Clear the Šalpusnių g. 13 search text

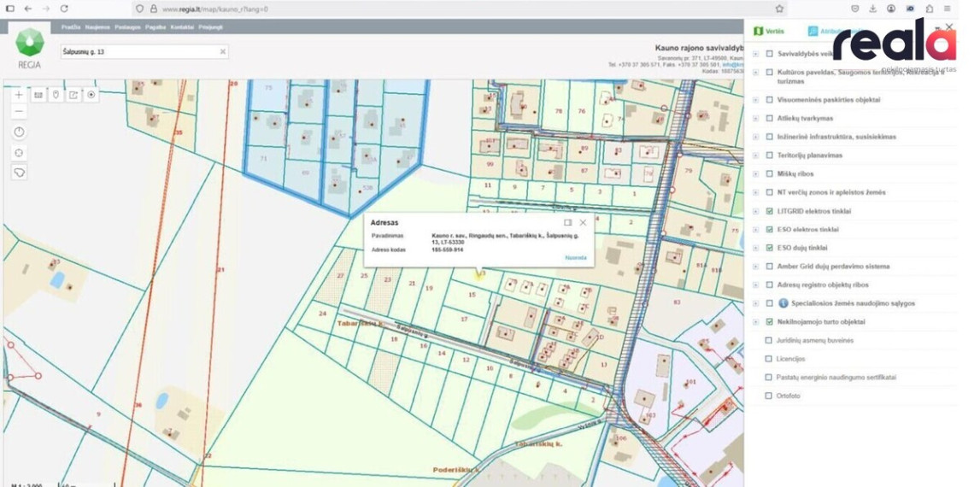[x=222, y=52]
